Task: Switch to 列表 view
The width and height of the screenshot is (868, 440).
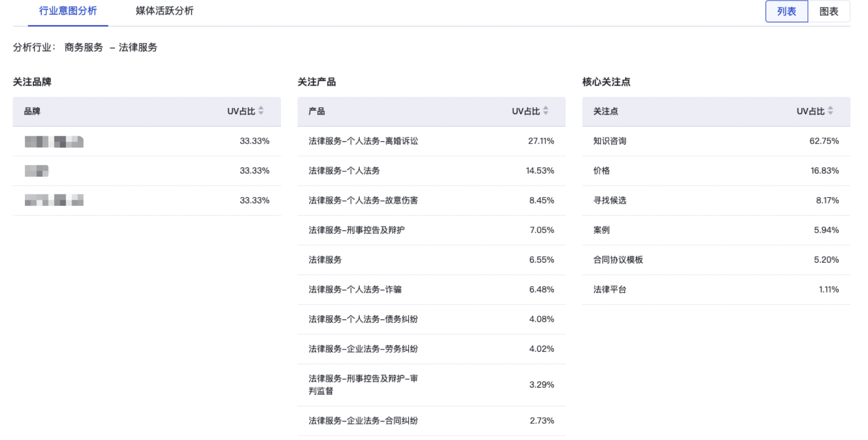Action: 786,11
